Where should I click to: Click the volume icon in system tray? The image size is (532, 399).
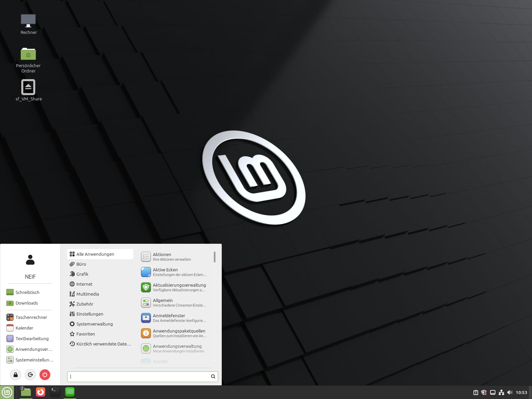coord(510,392)
